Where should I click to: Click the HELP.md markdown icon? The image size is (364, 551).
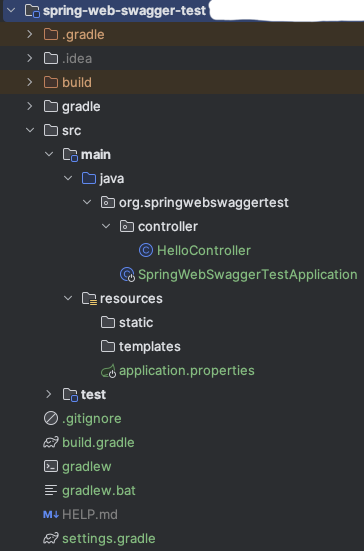click(51, 514)
